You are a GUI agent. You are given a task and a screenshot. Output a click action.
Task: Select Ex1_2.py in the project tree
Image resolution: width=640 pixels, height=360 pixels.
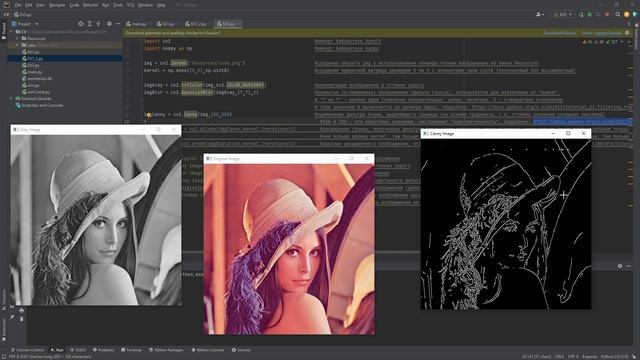[x=35, y=58]
